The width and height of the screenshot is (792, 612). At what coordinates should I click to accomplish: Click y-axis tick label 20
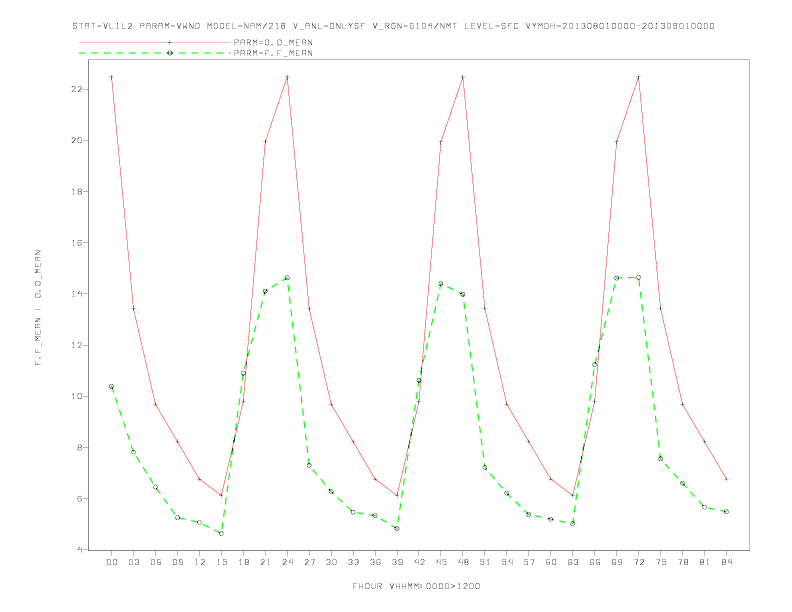click(x=77, y=140)
